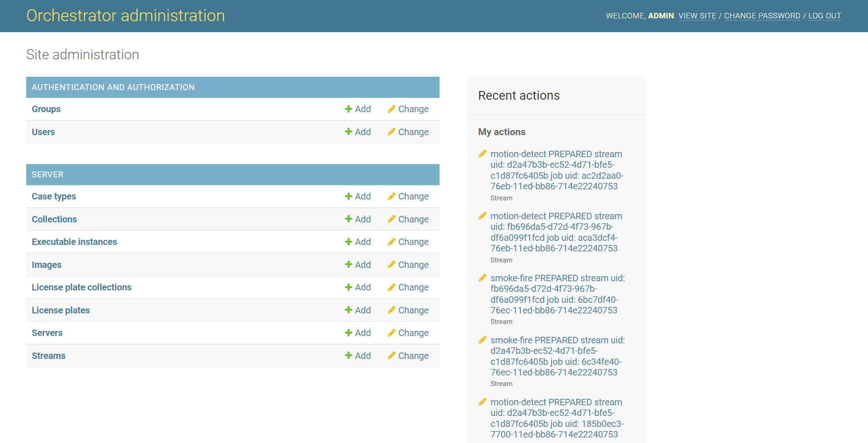Click the plus icon for License plates
Viewport: 868px width, 443px height.
[x=349, y=310]
